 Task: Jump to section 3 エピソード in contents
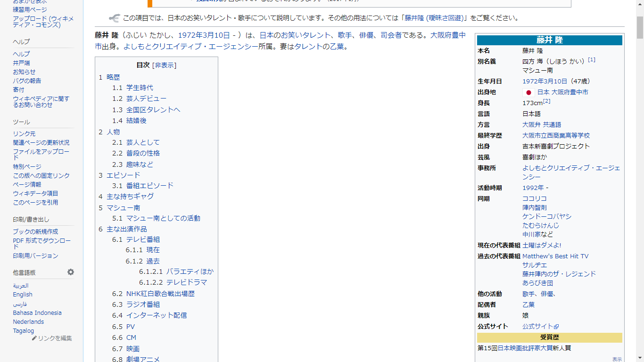[119, 175]
